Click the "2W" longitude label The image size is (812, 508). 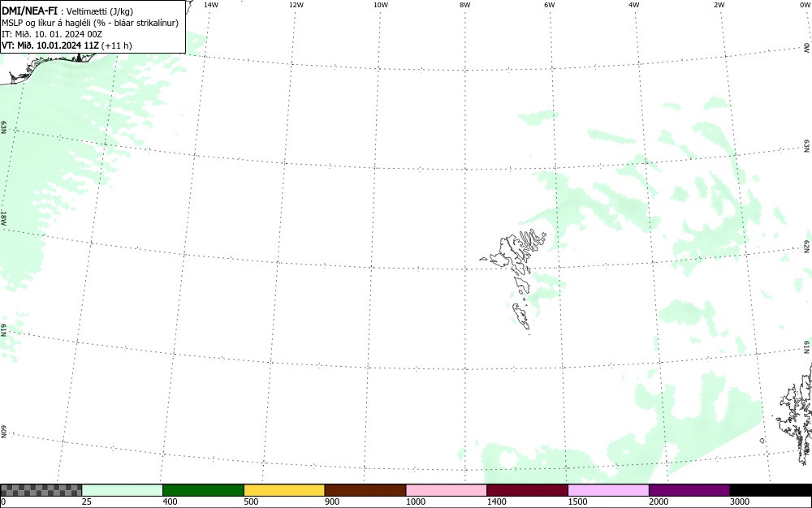(x=719, y=5)
